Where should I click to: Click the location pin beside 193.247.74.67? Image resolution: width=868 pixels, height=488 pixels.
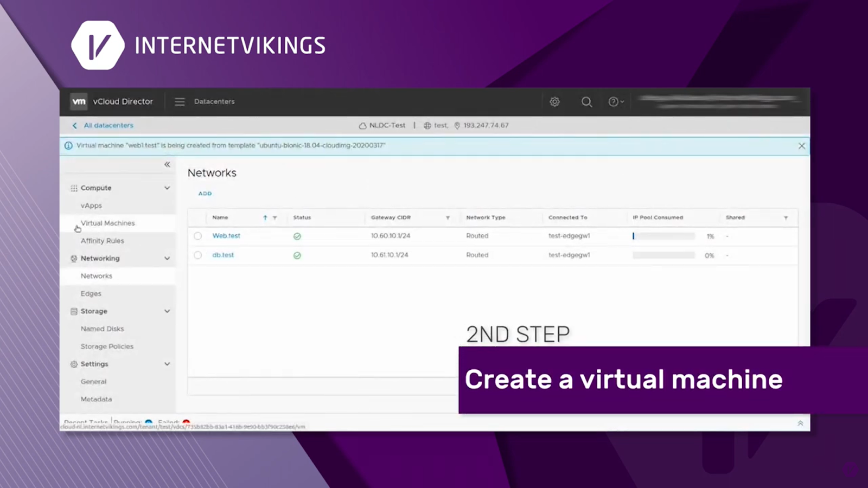(x=457, y=125)
